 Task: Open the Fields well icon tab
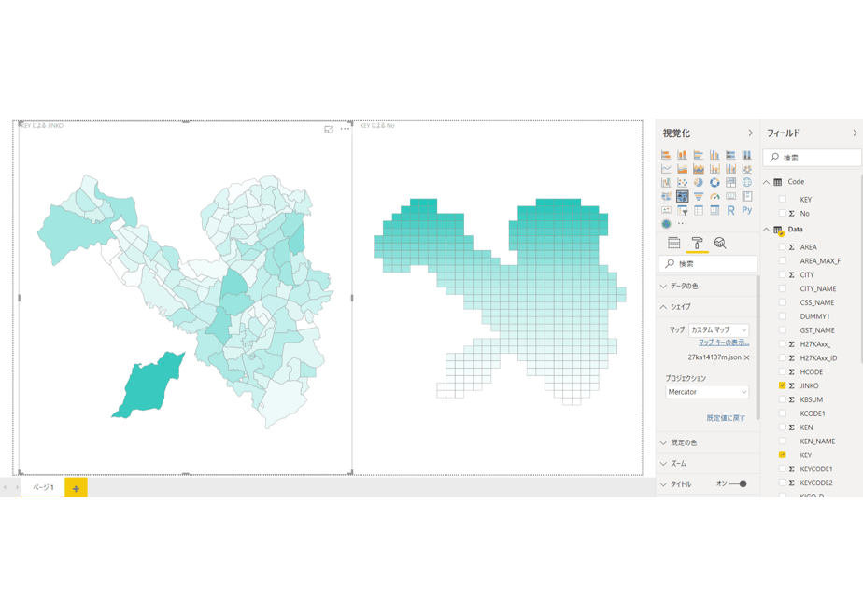(x=673, y=243)
